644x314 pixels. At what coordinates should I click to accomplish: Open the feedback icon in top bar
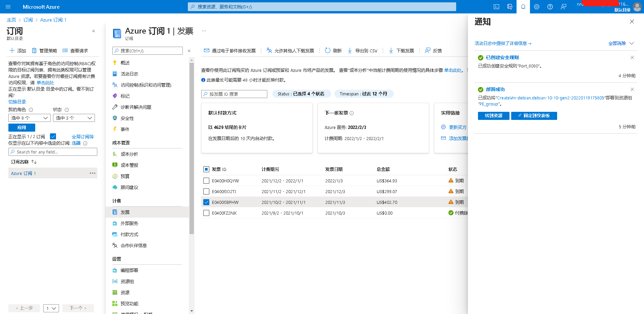(x=563, y=7)
